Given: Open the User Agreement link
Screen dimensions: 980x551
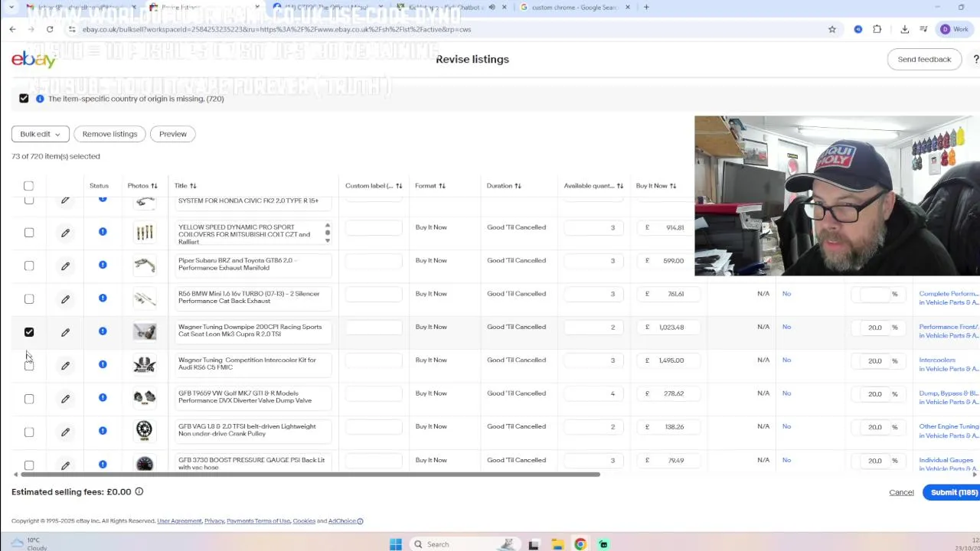Looking at the screenshot, I should [x=179, y=521].
